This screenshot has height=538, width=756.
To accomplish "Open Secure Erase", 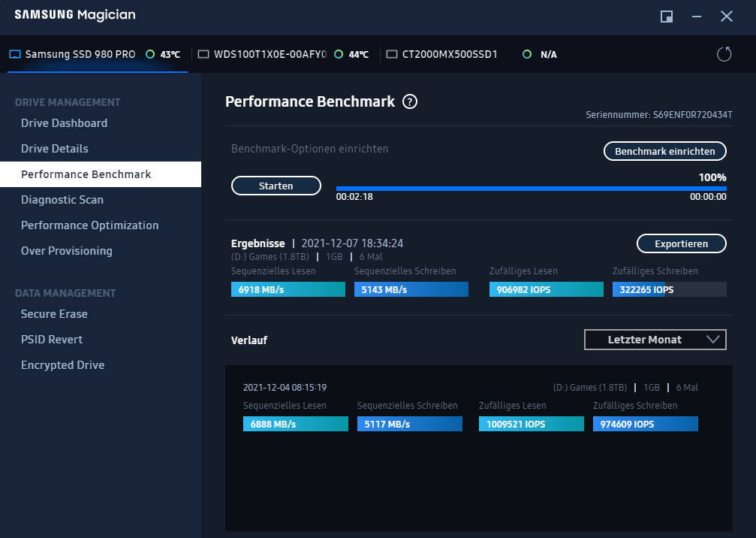I will click(x=101, y=314).
